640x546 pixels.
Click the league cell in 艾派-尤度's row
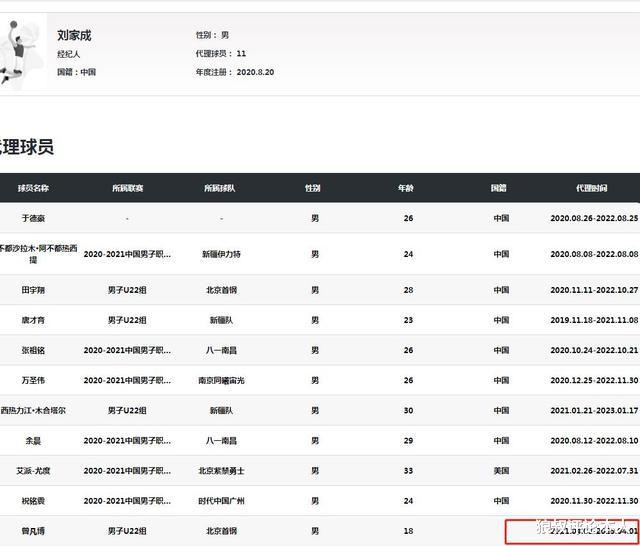127,471
